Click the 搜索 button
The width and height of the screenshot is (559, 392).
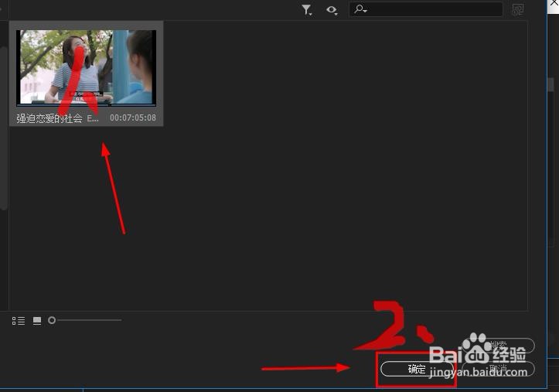click(499, 345)
